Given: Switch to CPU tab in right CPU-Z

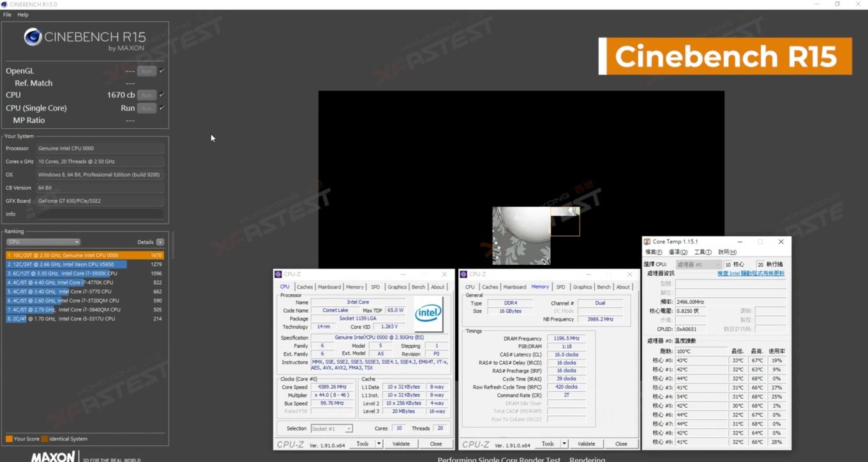Looking at the screenshot, I should tap(470, 287).
